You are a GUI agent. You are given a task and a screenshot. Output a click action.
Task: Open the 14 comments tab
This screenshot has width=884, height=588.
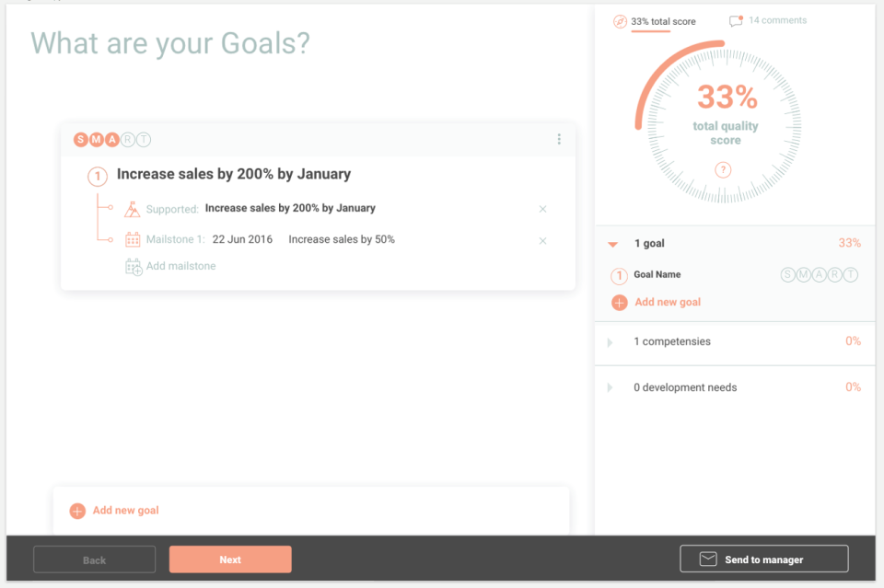(777, 20)
